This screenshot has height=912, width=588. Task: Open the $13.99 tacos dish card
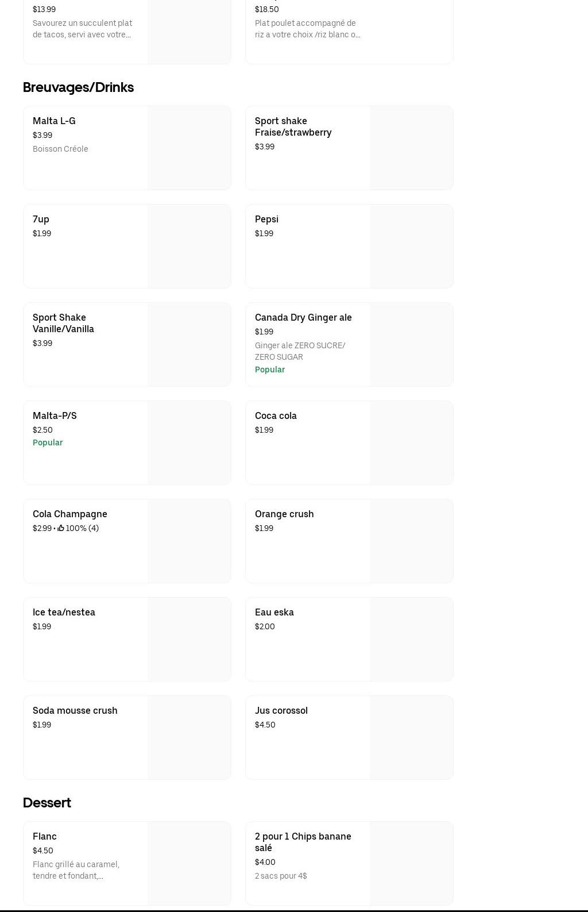click(86, 29)
